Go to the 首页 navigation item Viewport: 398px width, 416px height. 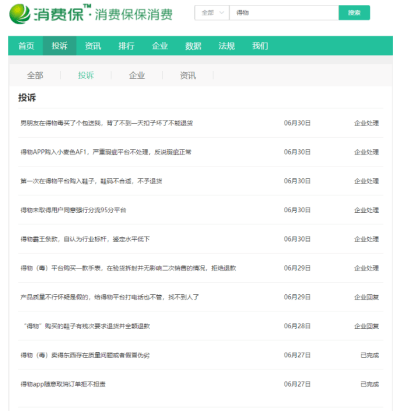[26, 46]
